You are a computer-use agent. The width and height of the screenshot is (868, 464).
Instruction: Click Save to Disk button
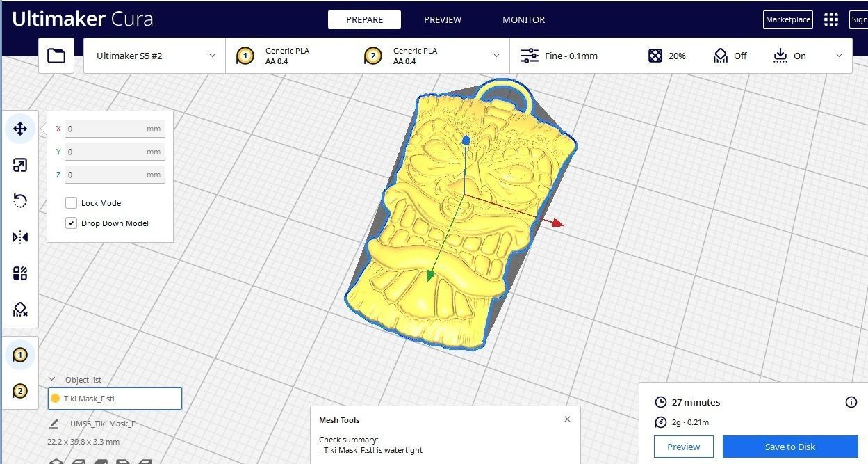(790, 447)
